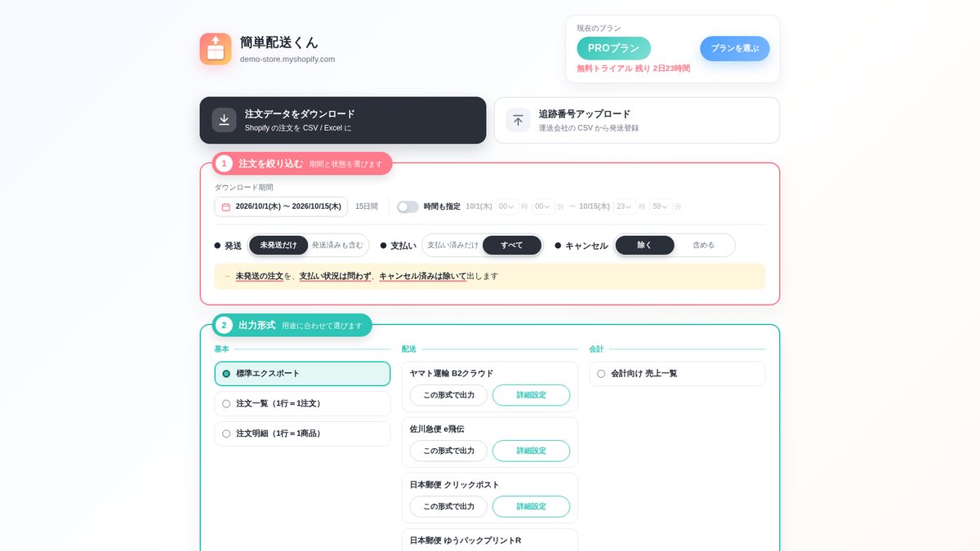Viewport: 980px width, 551px height.
Task: Open the end minute 59 dropdown
Action: tap(661, 207)
